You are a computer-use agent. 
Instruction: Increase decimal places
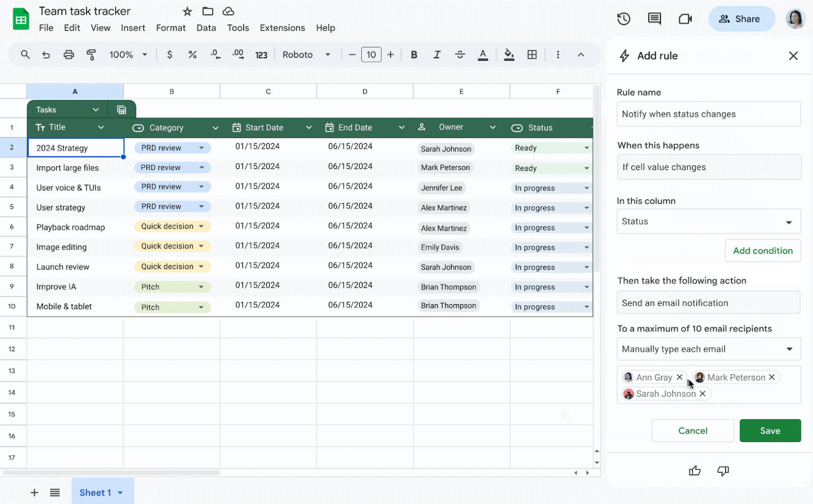pos(238,54)
